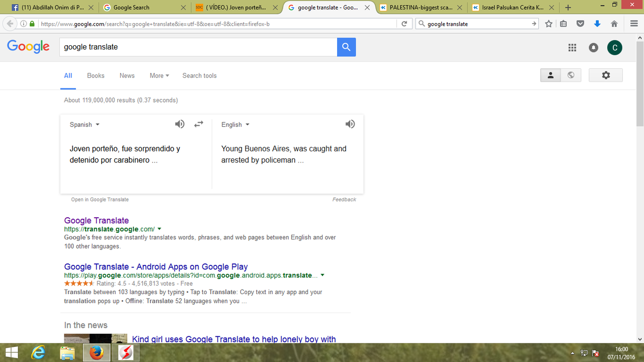Expand options arrow for translate.google.com result
Image resolution: width=644 pixels, height=362 pixels.
tap(159, 229)
